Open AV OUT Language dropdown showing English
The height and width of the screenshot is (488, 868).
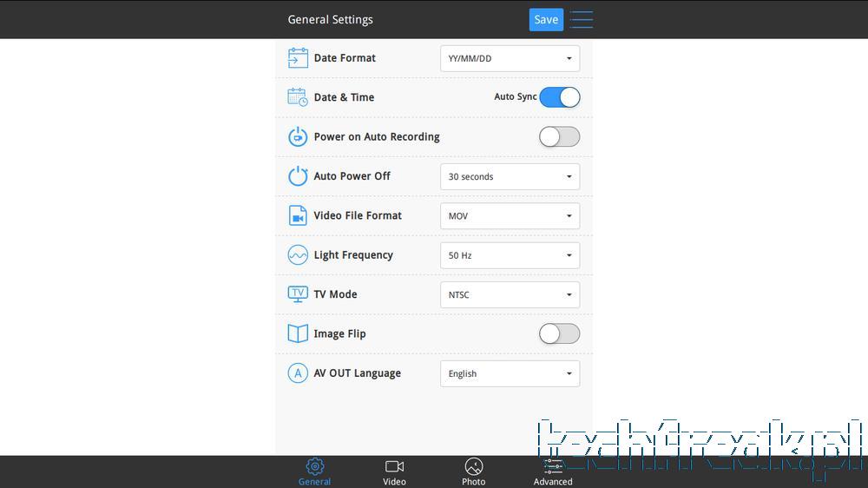(510, 374)
